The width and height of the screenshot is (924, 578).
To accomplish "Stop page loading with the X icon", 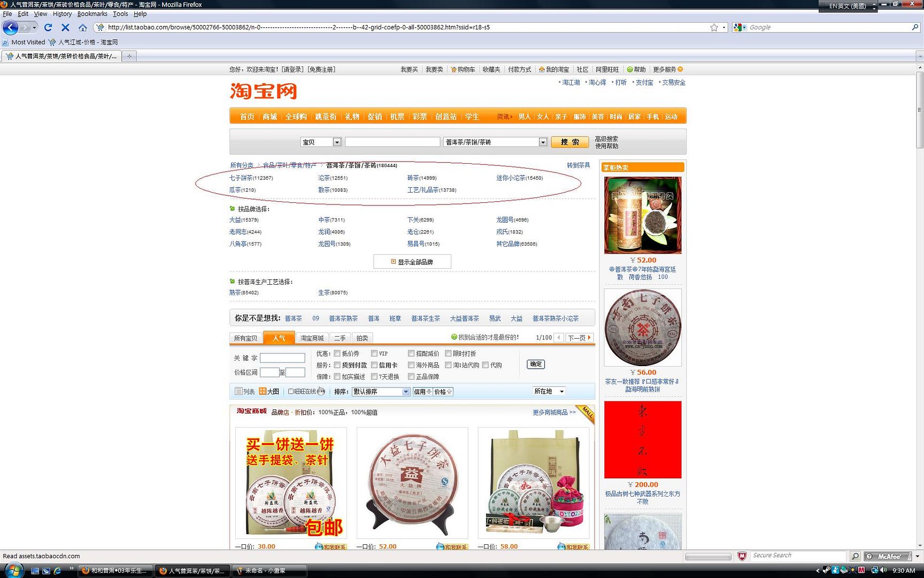I will [x=65, y=27].
